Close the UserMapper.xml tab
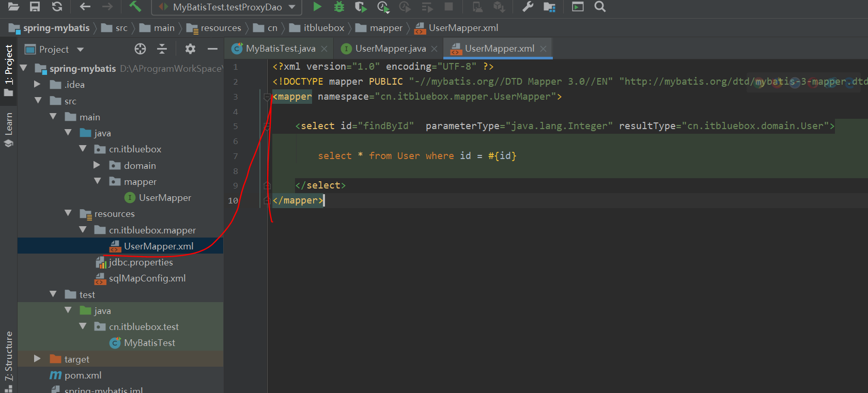The width and height of the screenshot is (868, 393). coord(543,49)
